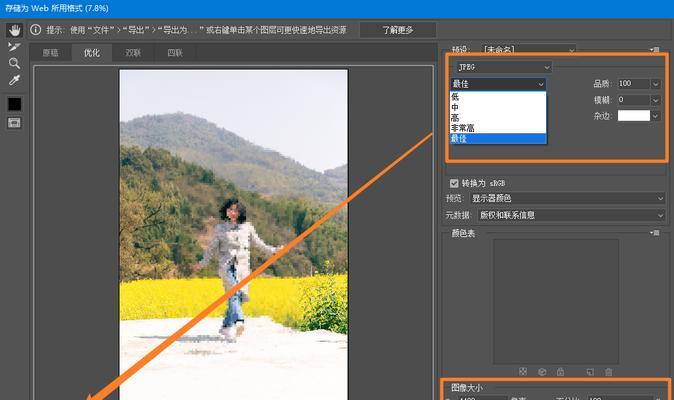This screenshot has width=674, height=400.
Task: Click the 了解更多 button
Action: tap(397, 30)
